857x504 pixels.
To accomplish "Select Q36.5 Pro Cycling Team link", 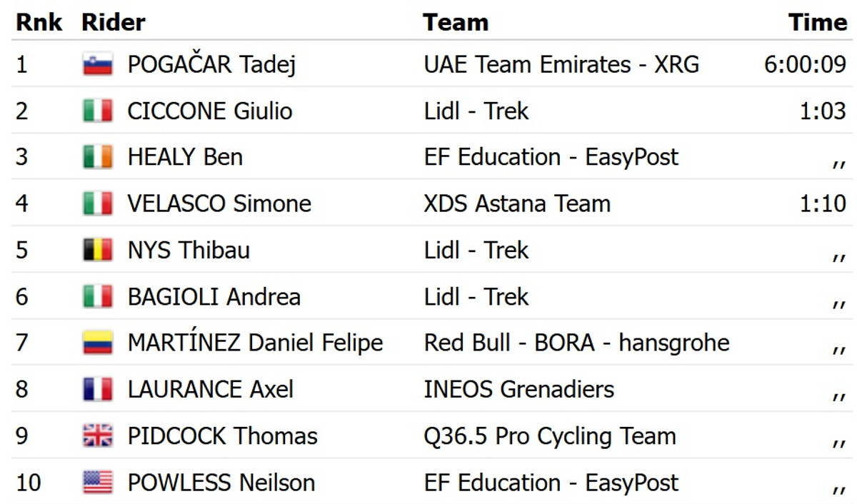I will click(549, 436).
